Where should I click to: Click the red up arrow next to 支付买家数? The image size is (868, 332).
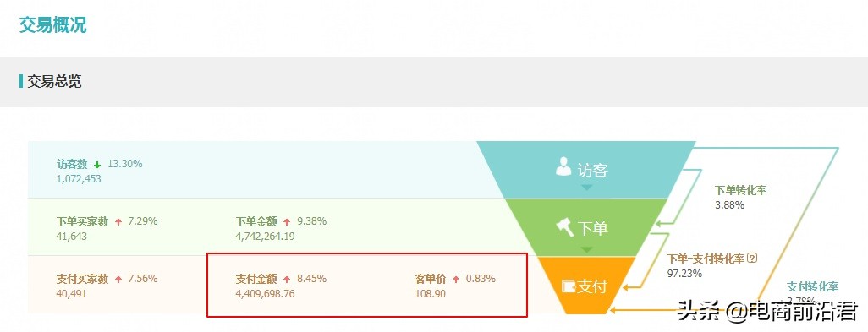click(x=118, y=280)
